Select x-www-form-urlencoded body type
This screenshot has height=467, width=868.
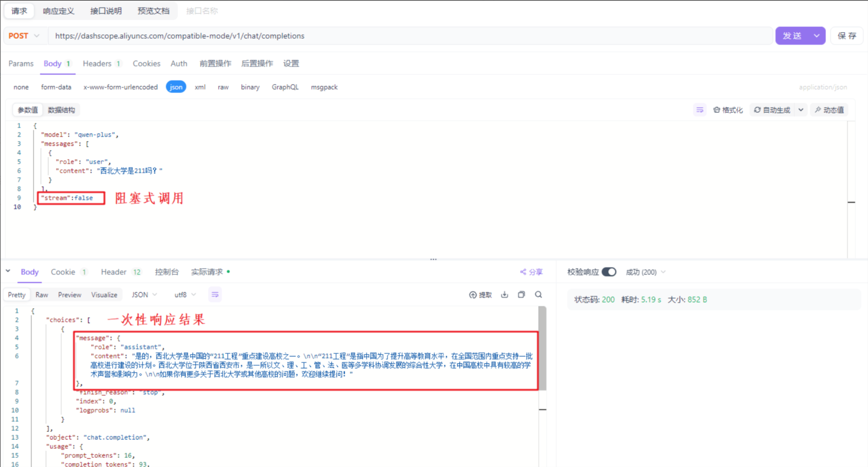click(x=120, y=87)
